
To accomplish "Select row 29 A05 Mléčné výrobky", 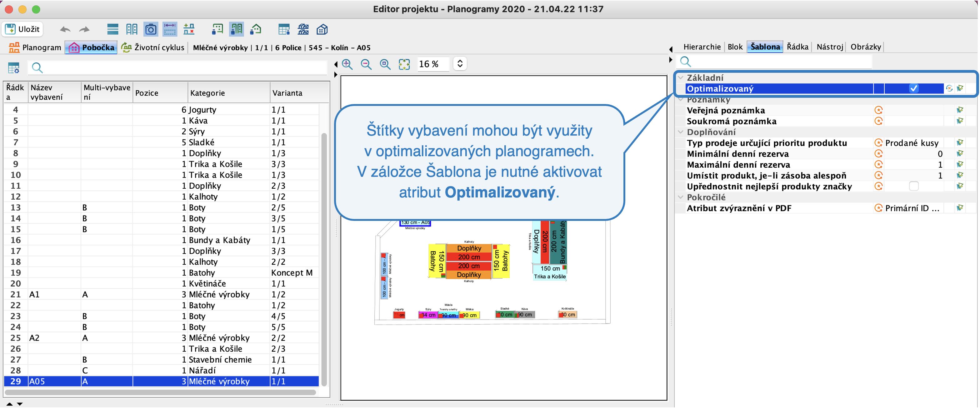I will 161,381.
